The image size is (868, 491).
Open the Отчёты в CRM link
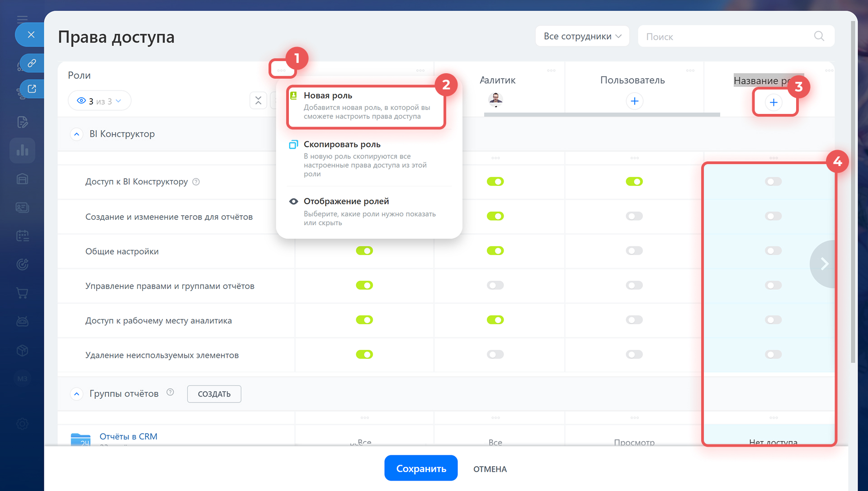click(128, 436)
